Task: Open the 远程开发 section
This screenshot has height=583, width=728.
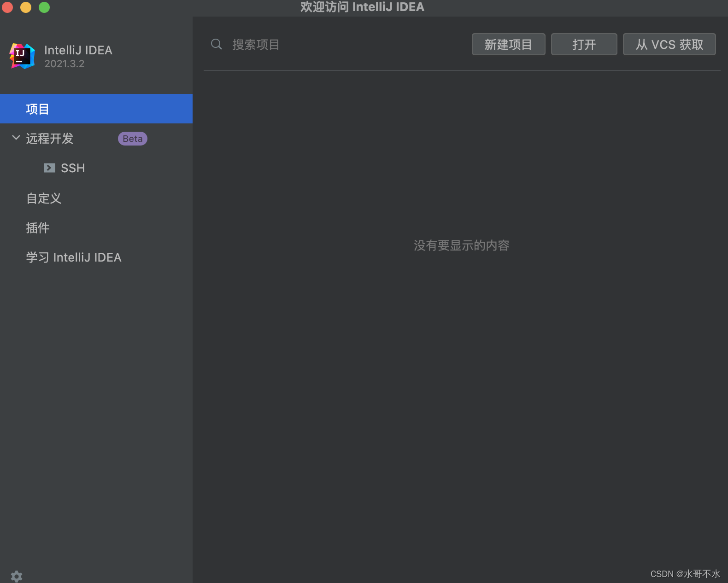Action: click(x=96, y=138)
